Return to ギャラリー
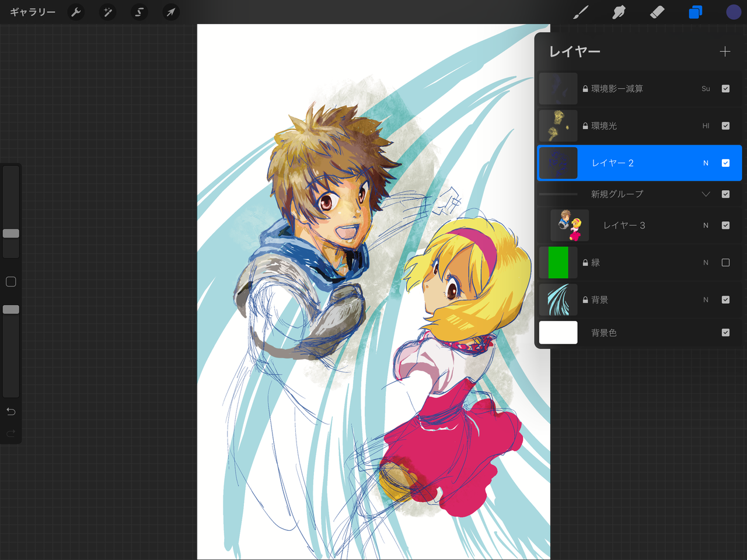 pyautogui.click(x=33, y=12)
